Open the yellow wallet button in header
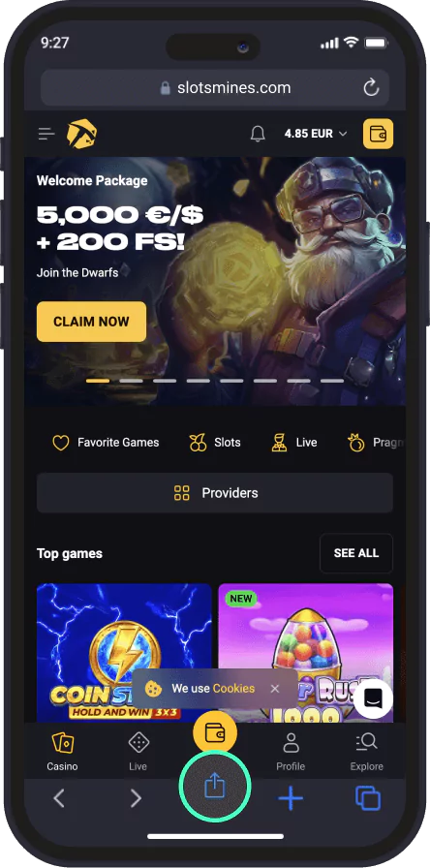Image resolution: width=430 pixels, height=868 pixels. 378,134
